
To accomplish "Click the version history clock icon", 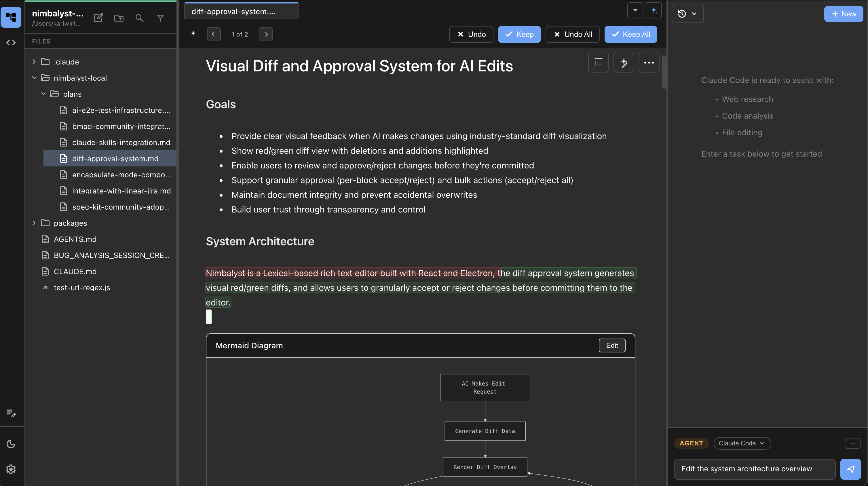I will (682, 14).
